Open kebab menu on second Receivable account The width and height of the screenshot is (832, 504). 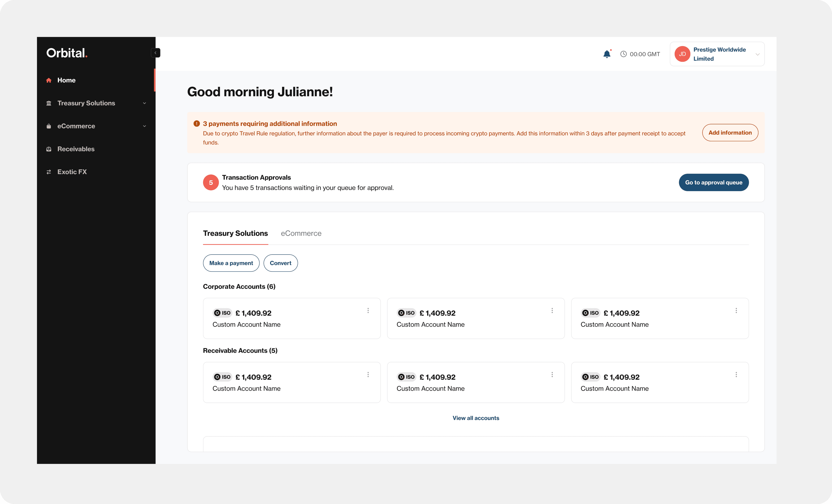click(x=552, y=375)
